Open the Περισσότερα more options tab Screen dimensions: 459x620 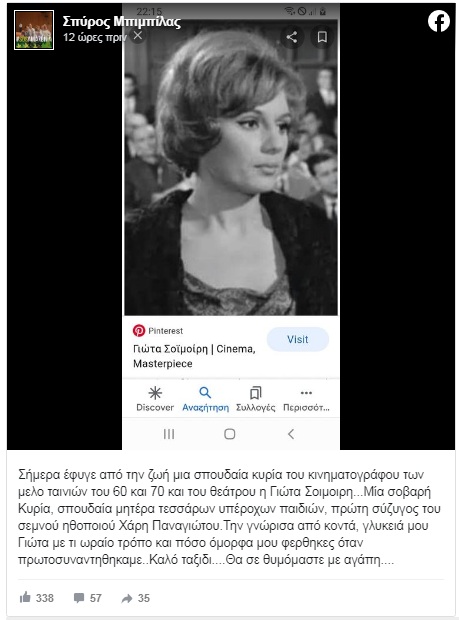point(306,399)
